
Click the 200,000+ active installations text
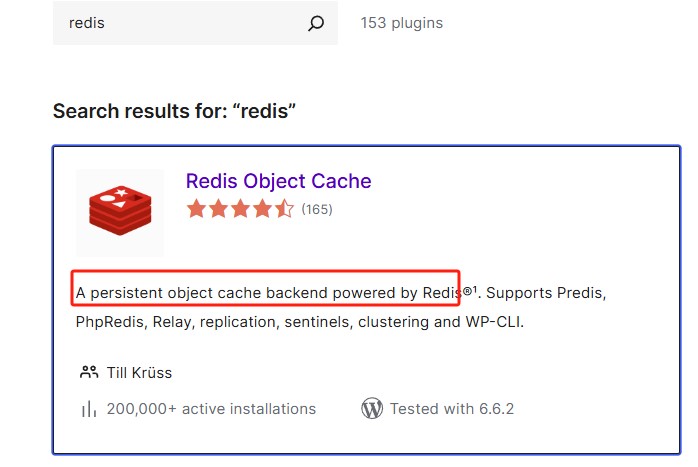pyautogui.click(x=211, y=409)
